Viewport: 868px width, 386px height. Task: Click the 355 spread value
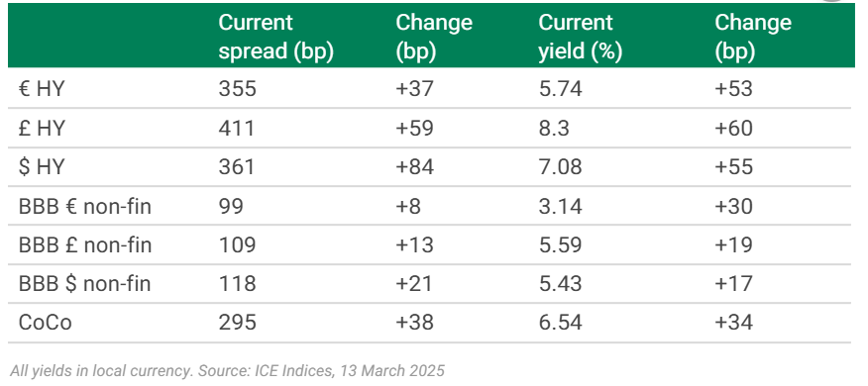point(237,88)
